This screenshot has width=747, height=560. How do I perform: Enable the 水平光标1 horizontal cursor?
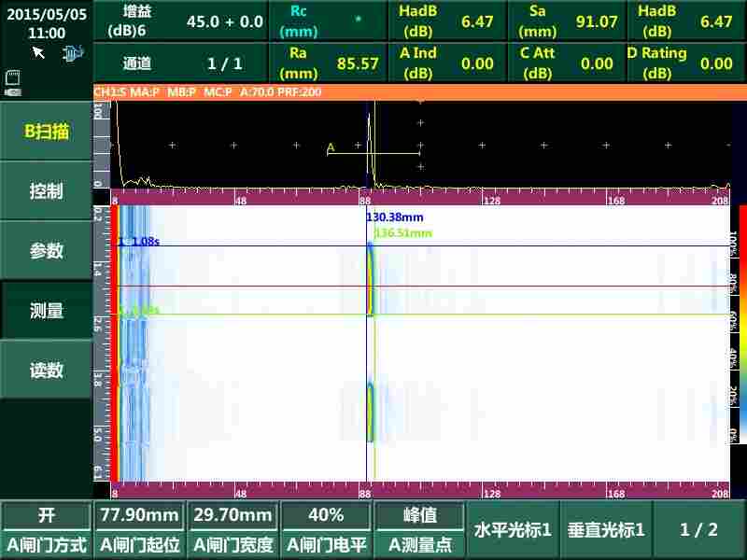click(512, 528)
